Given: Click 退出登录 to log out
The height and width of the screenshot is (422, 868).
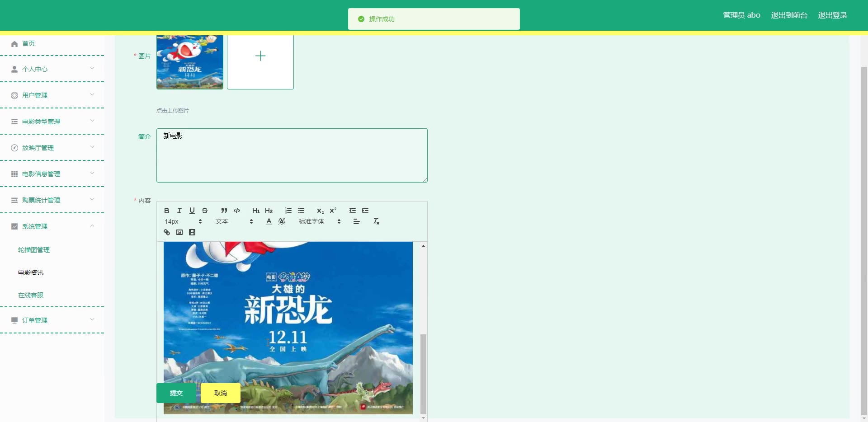Looking at the screenshot, I should tap(832, 15).
